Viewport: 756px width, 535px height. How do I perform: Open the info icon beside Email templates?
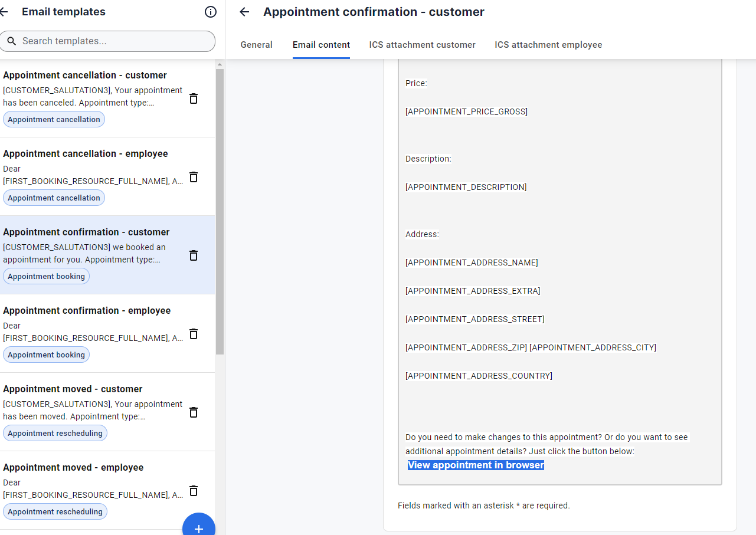click(x=210, y=12)
